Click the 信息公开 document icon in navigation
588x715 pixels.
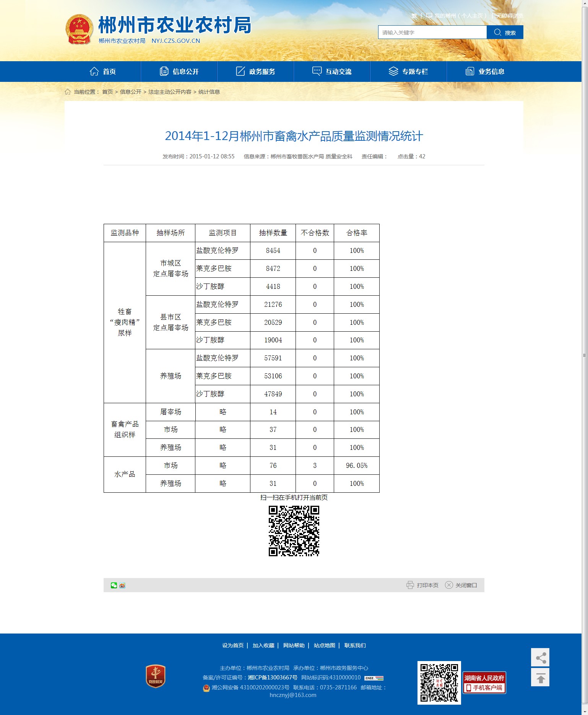pyautogui.click(x=164, y=71)
